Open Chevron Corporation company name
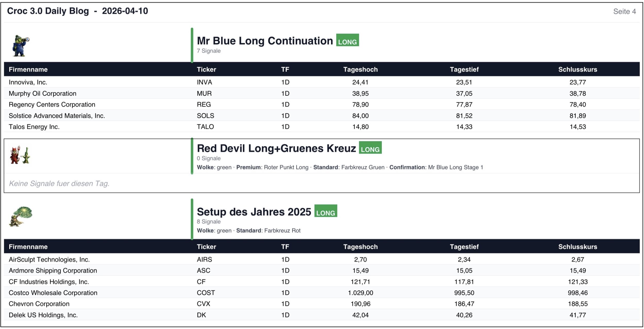644x329 pixels. click(39, 304)
